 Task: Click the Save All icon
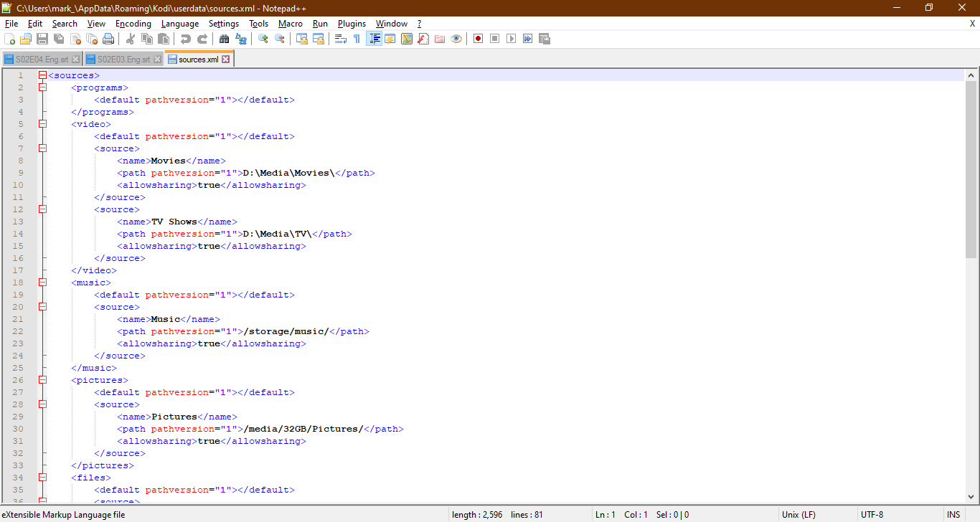[59, 39]
